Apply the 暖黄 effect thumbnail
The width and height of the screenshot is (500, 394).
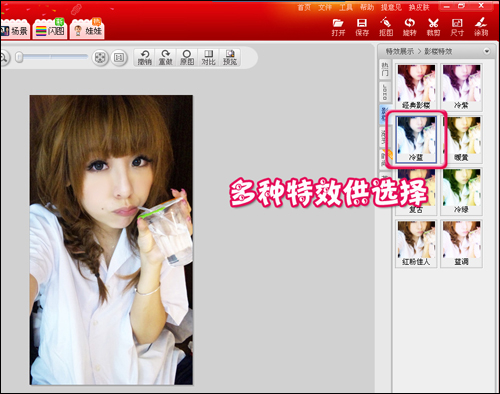(461, 139)
